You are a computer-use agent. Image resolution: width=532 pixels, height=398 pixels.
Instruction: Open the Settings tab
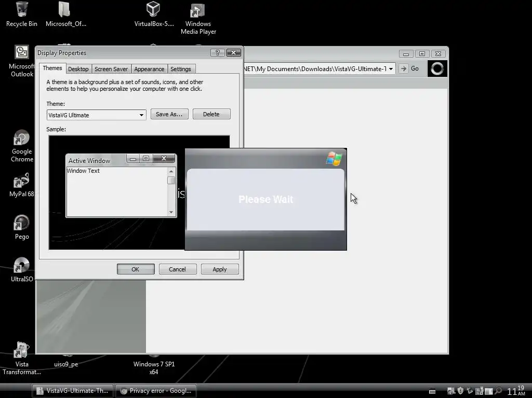pos(180,69)
